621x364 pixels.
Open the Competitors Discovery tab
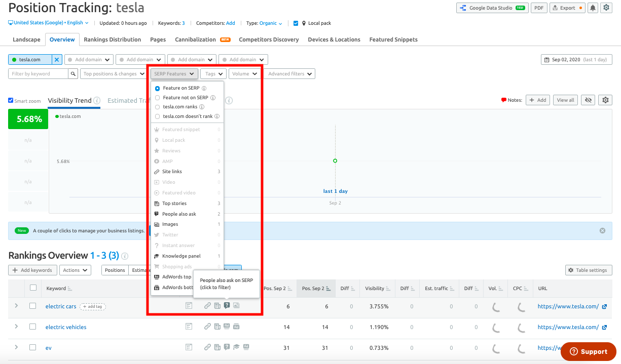tap(269, 39)
